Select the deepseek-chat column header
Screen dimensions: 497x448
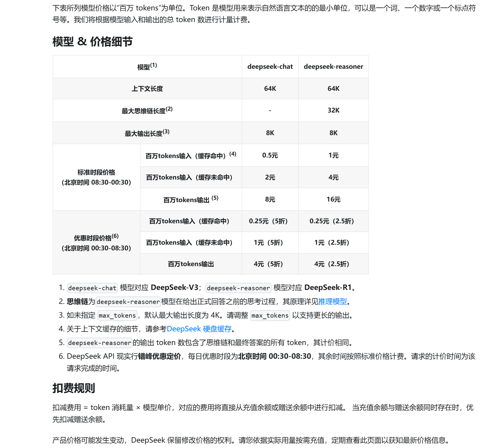point(270,66)
